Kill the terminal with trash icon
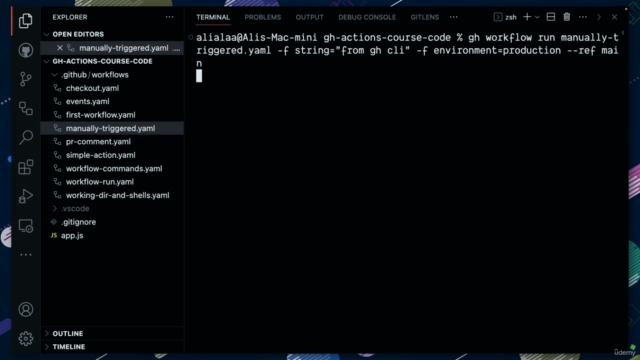 click(x=567, y=17)
